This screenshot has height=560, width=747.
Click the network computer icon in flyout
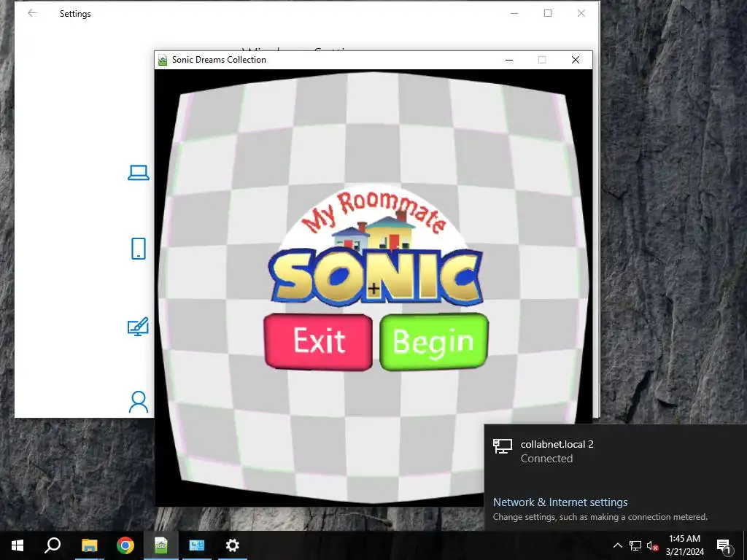[x=502, y=447]
